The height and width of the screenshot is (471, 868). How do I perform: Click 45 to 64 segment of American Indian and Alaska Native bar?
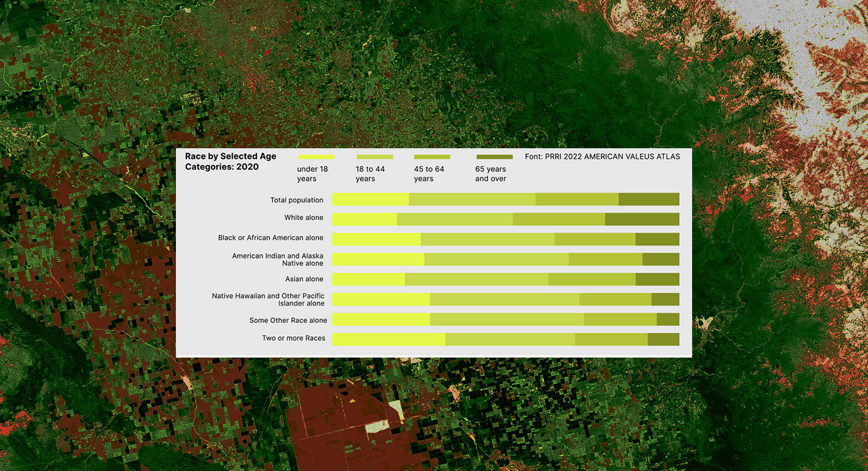(x=606, y=259)
